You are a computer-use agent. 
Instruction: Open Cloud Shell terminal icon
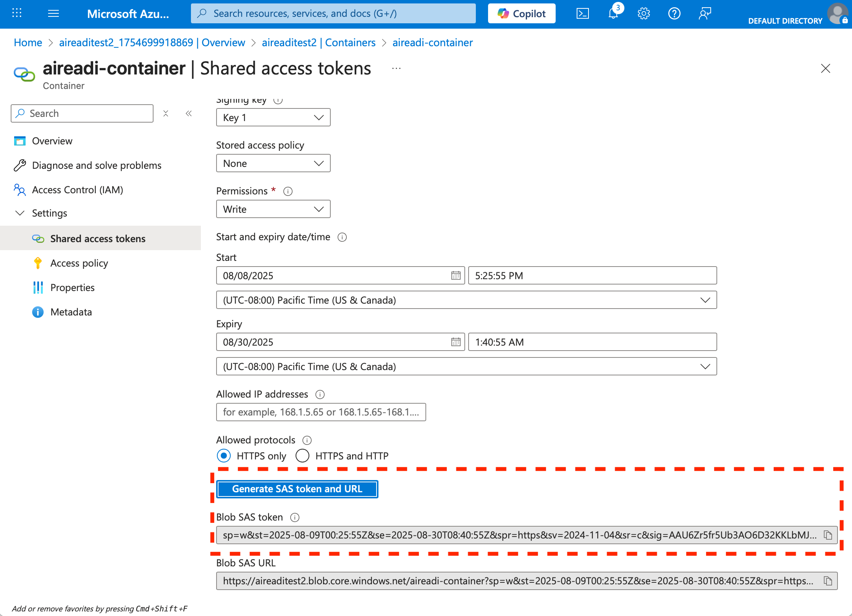(582, 14)
